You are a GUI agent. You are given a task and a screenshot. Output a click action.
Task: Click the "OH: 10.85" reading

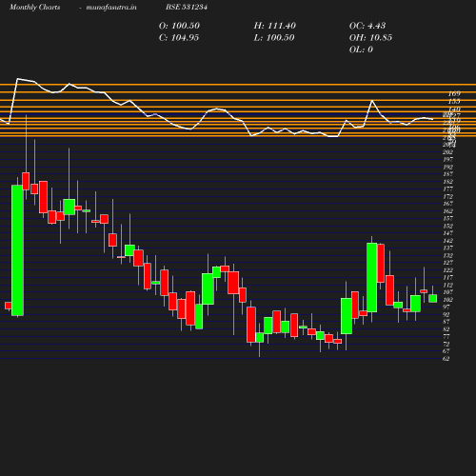point(370,38)
